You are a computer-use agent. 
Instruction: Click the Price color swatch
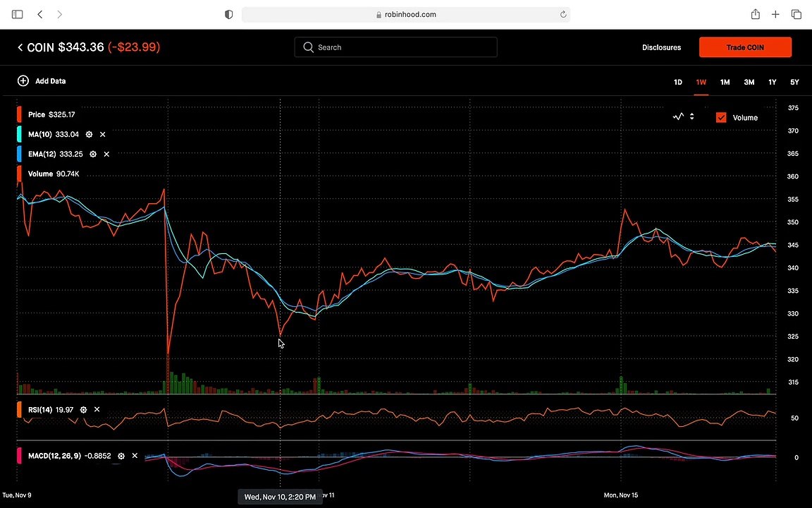pos(19,114)
